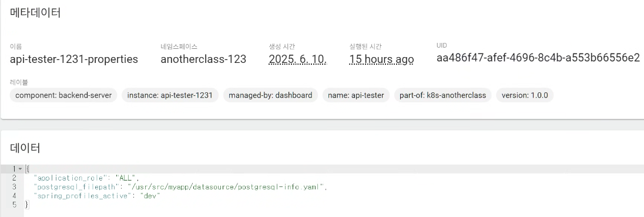644x217 pixels.
Task: Click the namespace anotherclass-123 value
Action: (x=203, y=59)
